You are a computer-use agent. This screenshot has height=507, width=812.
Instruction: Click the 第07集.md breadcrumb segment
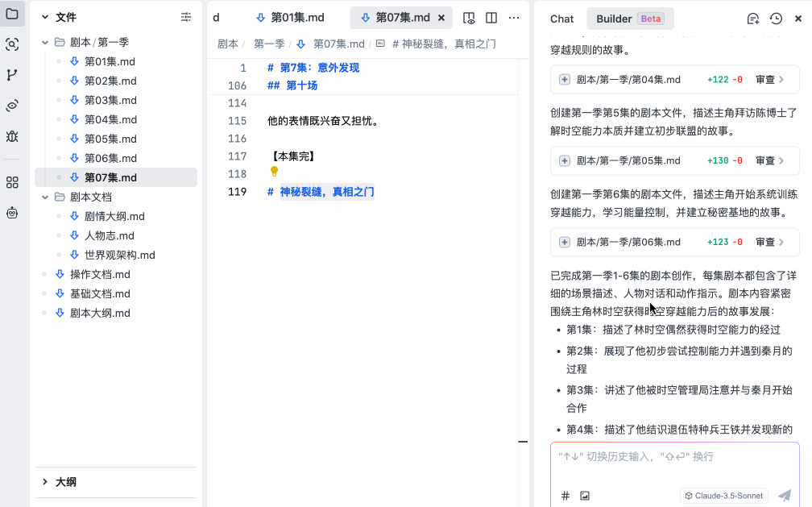pos(338,44)
